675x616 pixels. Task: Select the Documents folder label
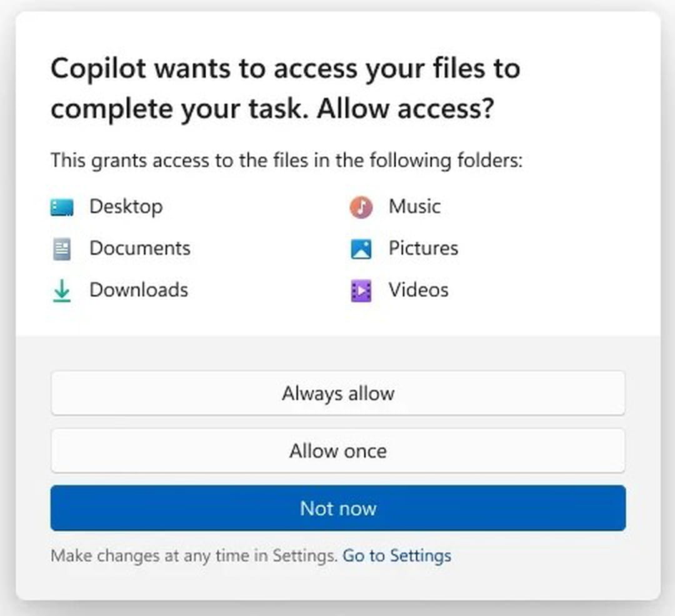click(x=139, y=248)
